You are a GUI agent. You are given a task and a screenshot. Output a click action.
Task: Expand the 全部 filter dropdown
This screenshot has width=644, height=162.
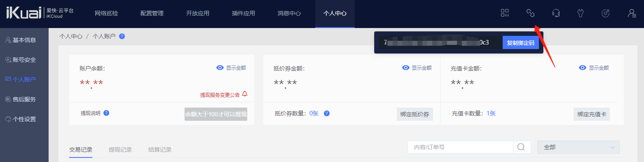point(578,147)
